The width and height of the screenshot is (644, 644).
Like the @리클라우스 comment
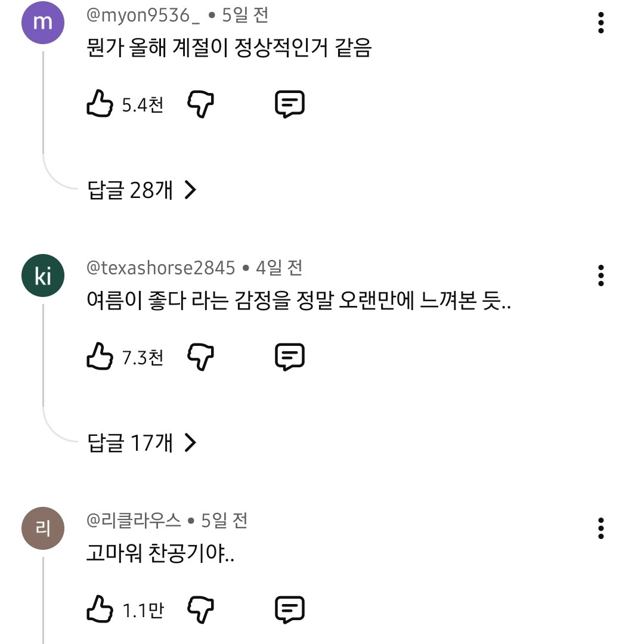(x=100, y=609)
